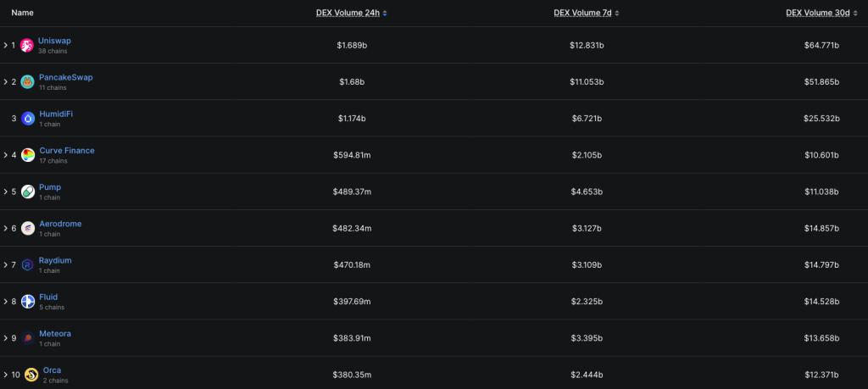This screenshot has height=389, width=868.
Task: Open the Aerodrome protocol link
Action: [x=60, y=224]
